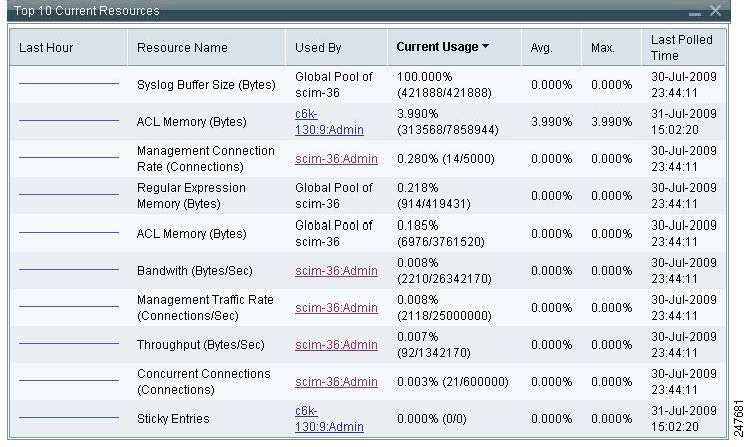Image resolution: width=753 pixels, height=447 pixels.
Task: Open scim-36:Admin link for Throughput row
Action: (336, 345)
